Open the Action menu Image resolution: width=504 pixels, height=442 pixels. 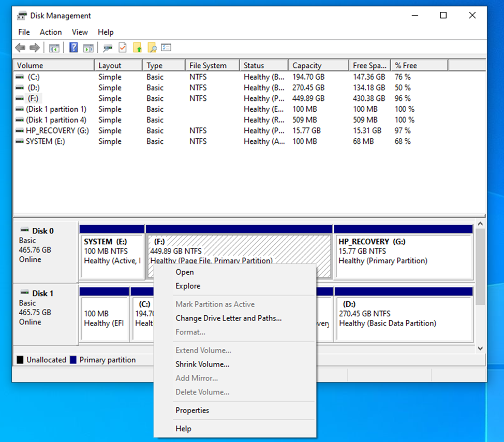point(51,32)
